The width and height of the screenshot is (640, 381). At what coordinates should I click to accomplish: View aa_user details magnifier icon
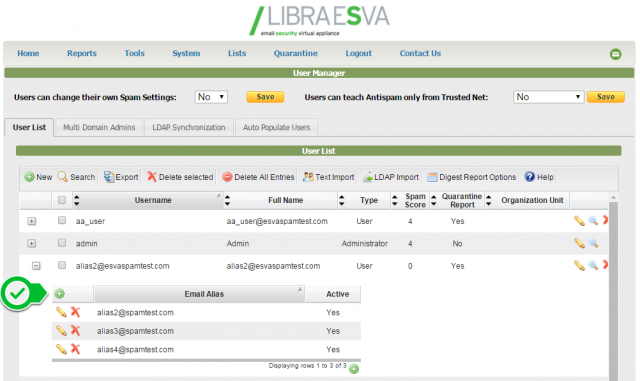(x=593, y=221)
